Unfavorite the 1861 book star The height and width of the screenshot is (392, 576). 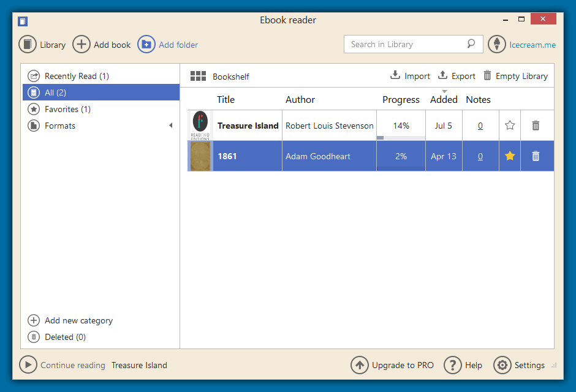click(510, 156)
